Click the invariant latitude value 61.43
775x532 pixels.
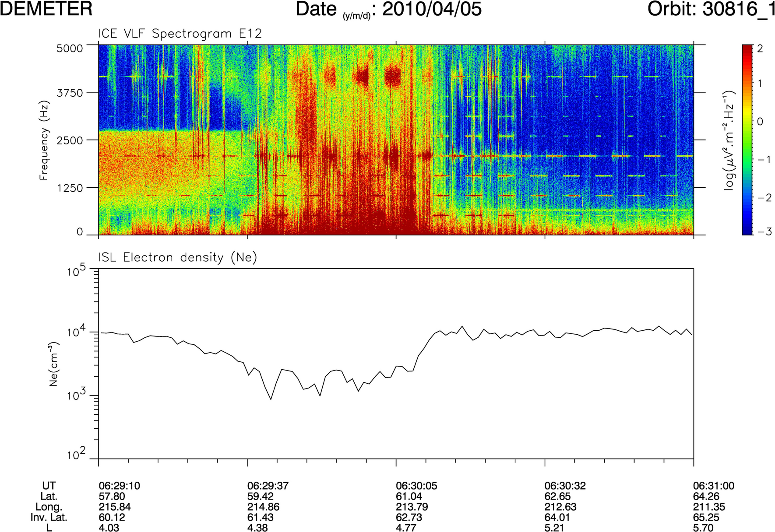coord(261,518)
